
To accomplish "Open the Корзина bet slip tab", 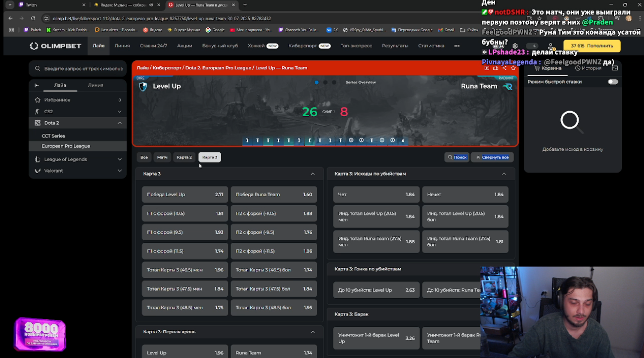I will pyautogui.click(x=548, y=68).
